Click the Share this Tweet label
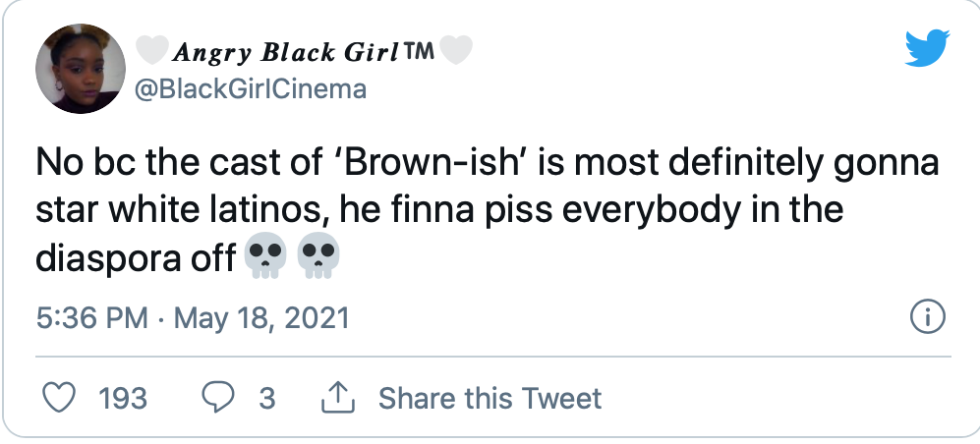The image size is (980, 444). pyautogui.click(x=490, y=399)
